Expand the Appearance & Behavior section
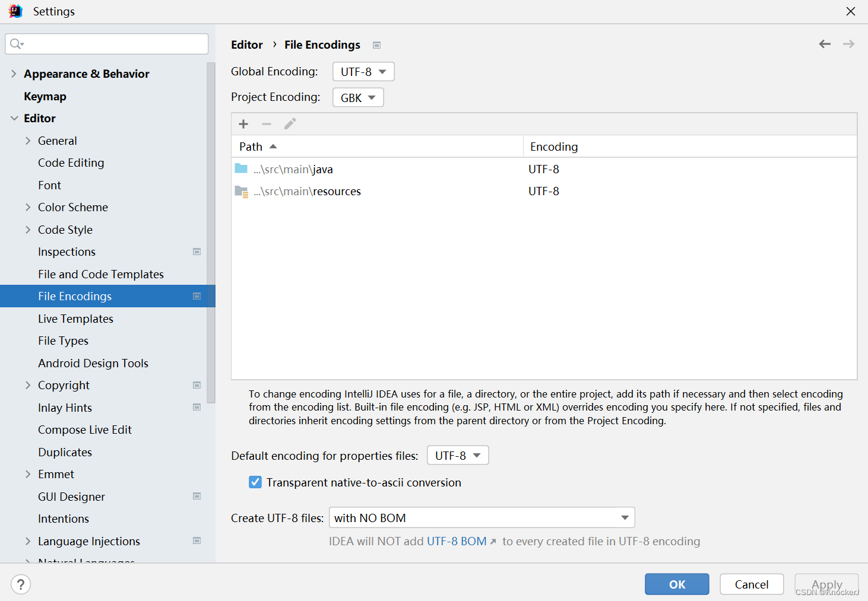The height and width of the screenshot is (601, 868). tap(14, 74)
